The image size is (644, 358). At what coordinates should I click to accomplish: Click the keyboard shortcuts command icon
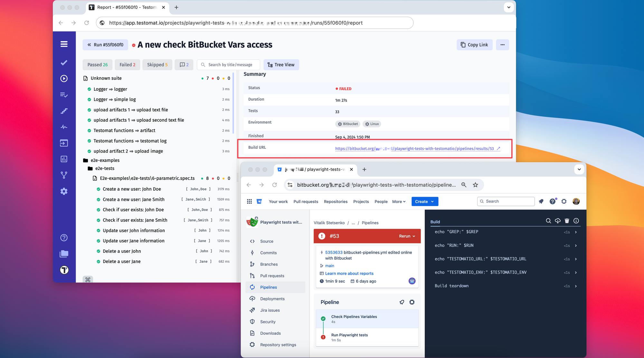(88, 279)
